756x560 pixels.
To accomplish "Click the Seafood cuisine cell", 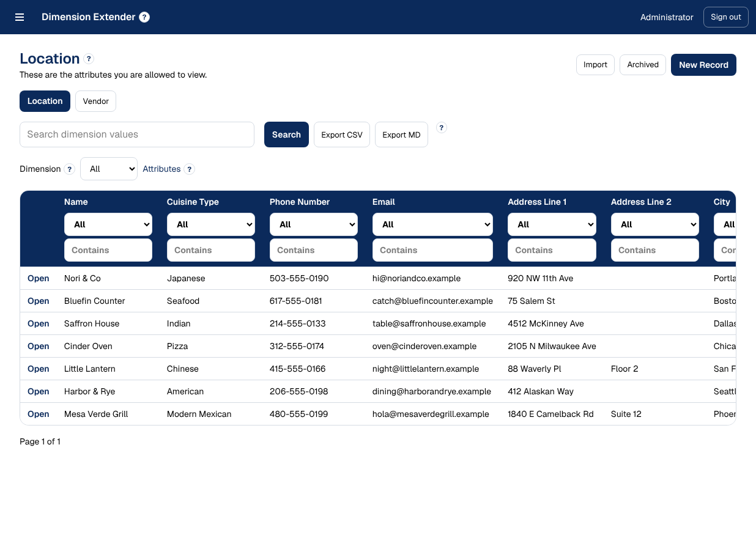I will [183, 301].
